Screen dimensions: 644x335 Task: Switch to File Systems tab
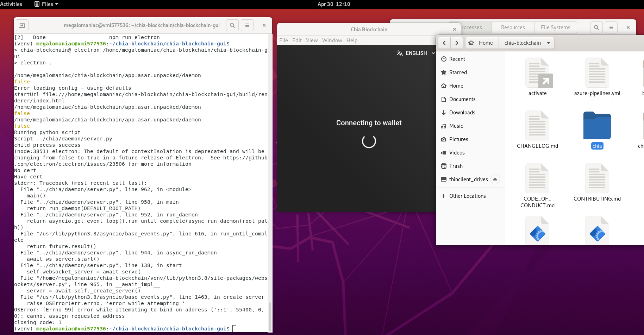(555, 27)
